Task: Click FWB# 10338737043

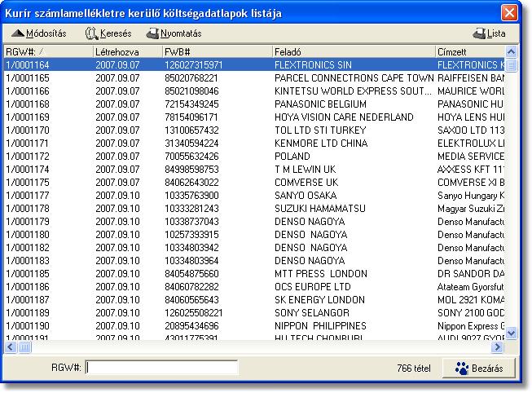Action: (191, 222)
